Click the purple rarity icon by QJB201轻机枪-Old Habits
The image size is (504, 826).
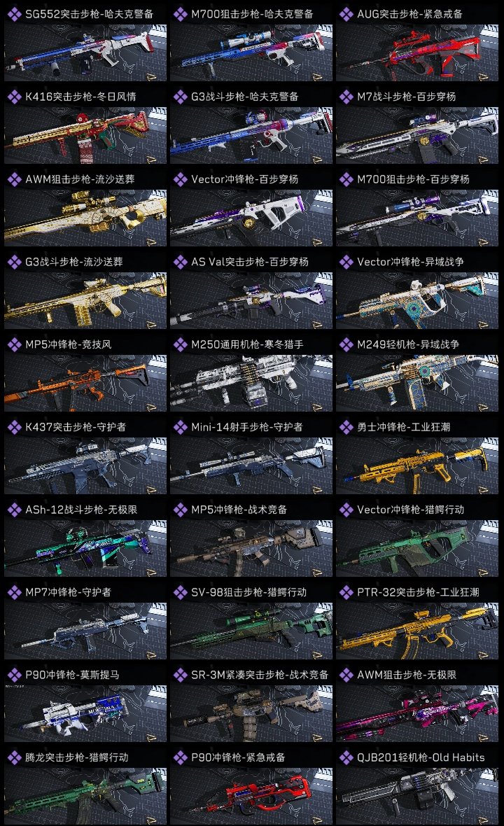pyautogui.click(x=346, y=757)
